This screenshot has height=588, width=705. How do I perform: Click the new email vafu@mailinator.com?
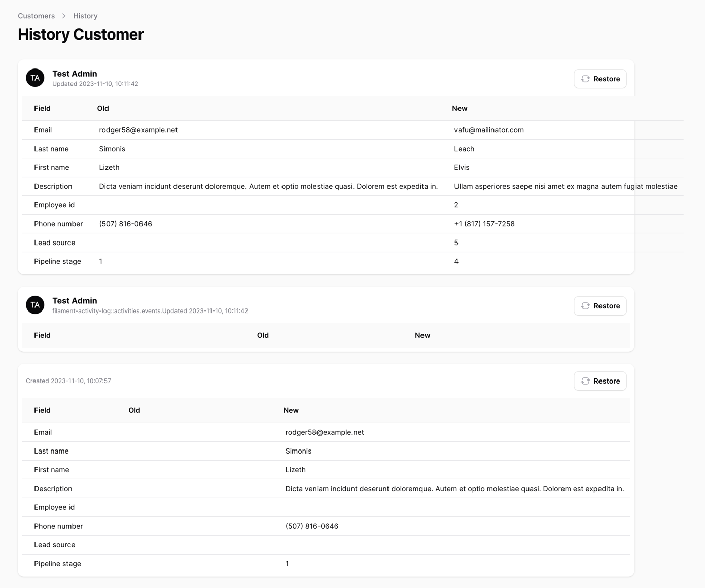click(489, 130)
